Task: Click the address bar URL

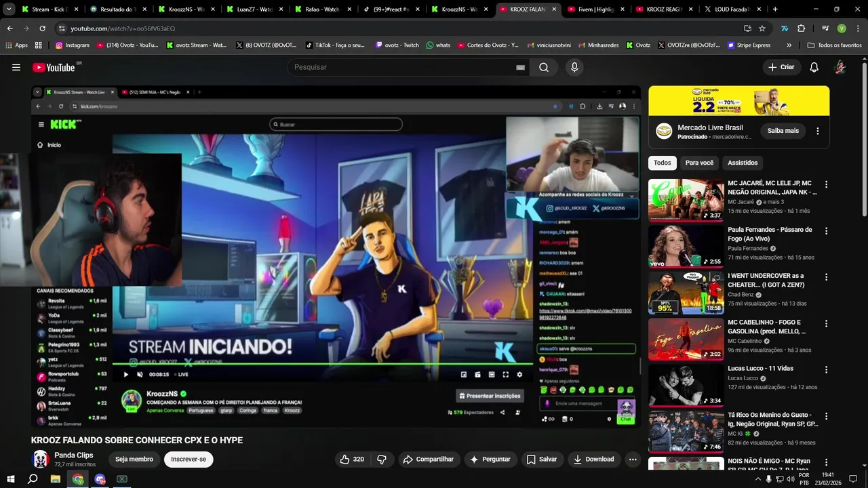Action: click(123, 28)
